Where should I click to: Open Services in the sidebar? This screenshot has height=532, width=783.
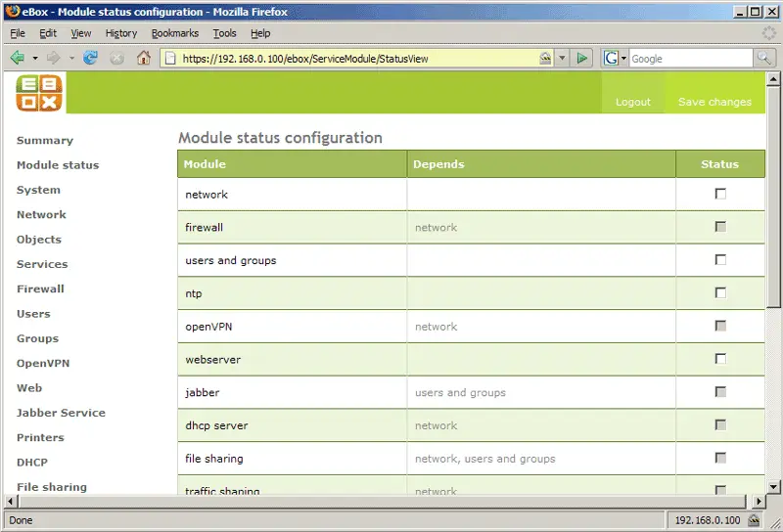[42, 264]
